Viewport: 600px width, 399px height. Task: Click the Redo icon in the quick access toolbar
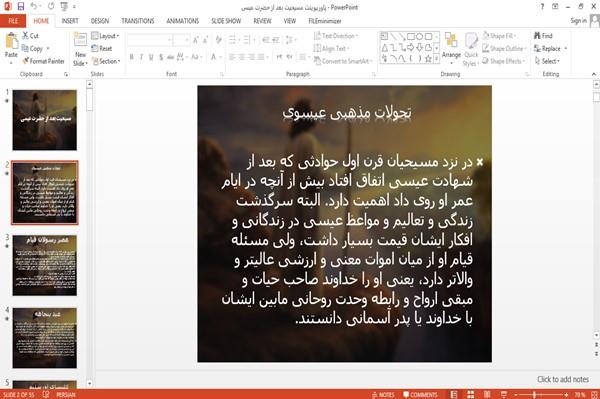pos(51,7)
